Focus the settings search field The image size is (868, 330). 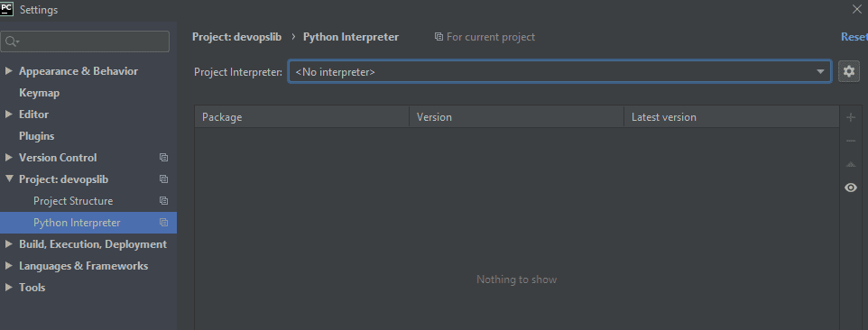pos(85,42)
